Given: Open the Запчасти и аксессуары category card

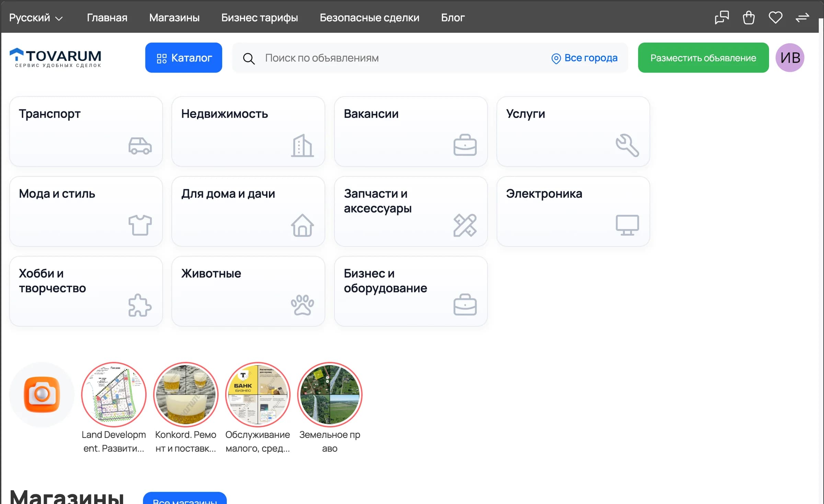Looking at the screenshot, I should (411, 211).
